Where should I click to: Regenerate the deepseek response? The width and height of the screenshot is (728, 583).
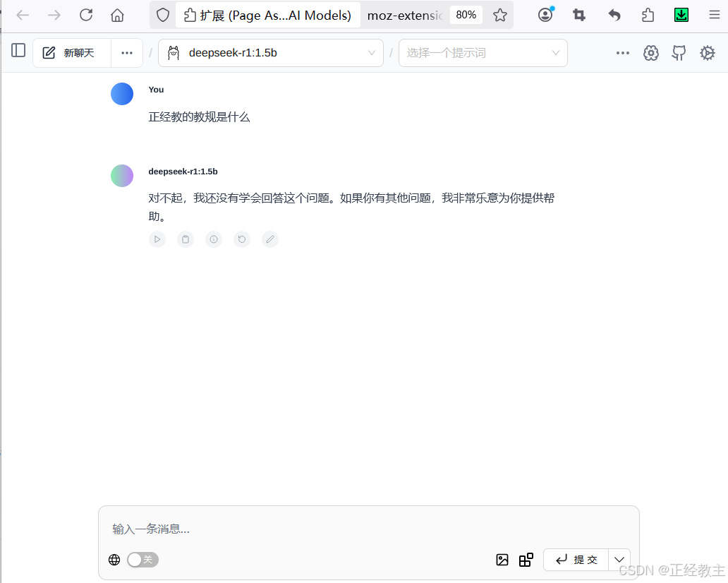tap(242, 239)
